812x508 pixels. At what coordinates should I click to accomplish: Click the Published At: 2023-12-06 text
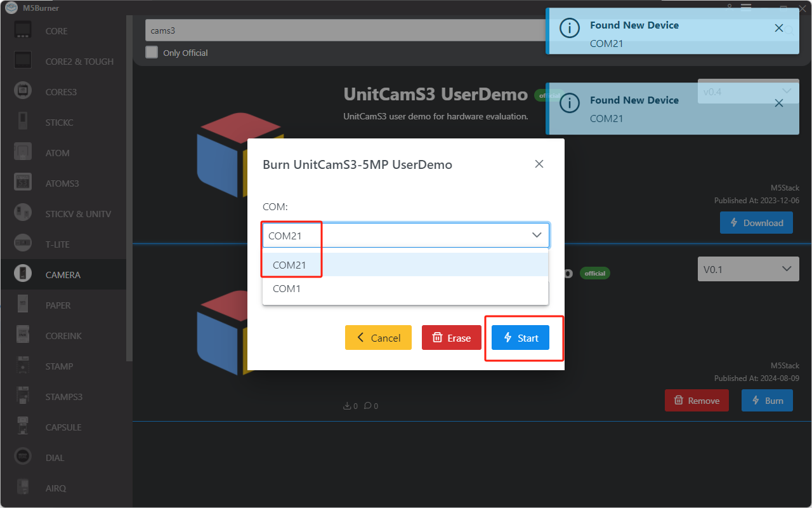(757, 200)
